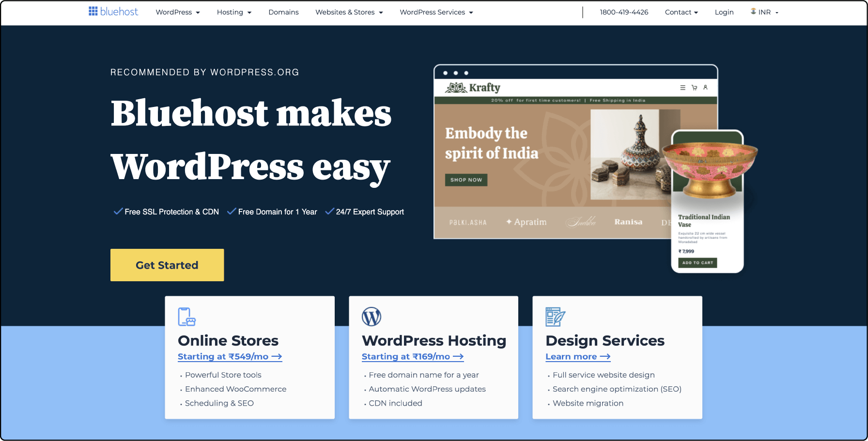Click the PALKI.ASHA brand logo

click(468, 223)
